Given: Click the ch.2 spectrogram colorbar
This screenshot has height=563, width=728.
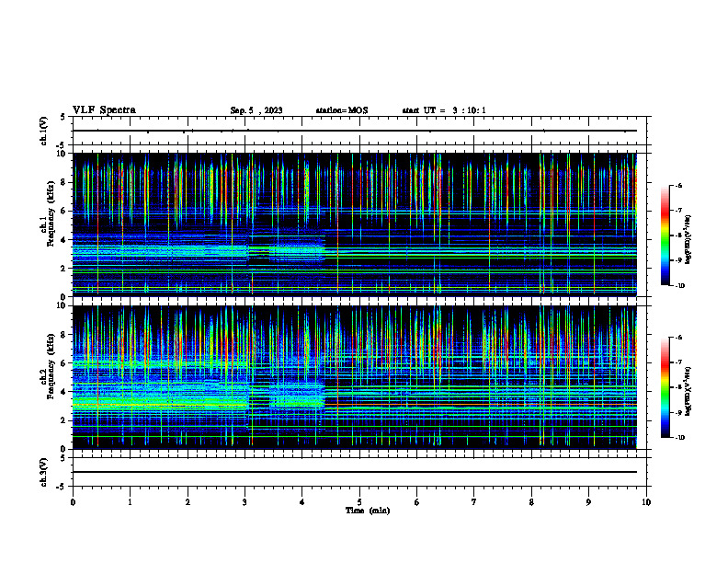Looking at the screenshot, I should point(665,387).
